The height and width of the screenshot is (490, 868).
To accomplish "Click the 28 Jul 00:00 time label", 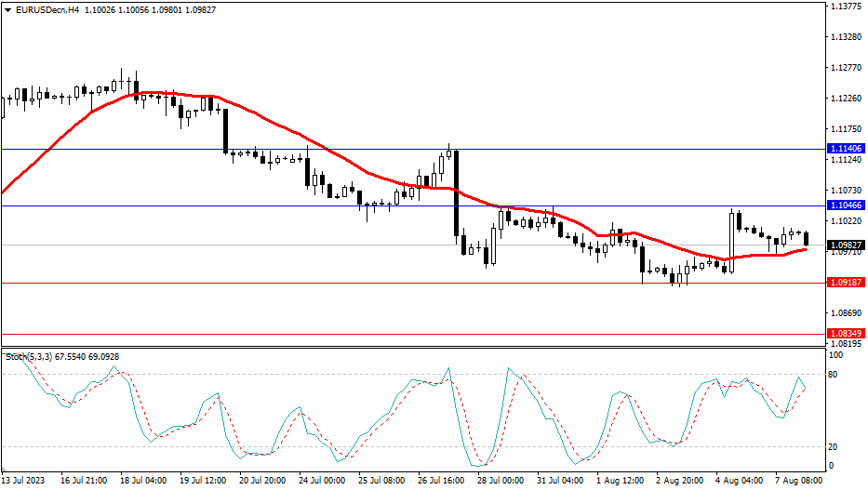I will tap(499, 481).
